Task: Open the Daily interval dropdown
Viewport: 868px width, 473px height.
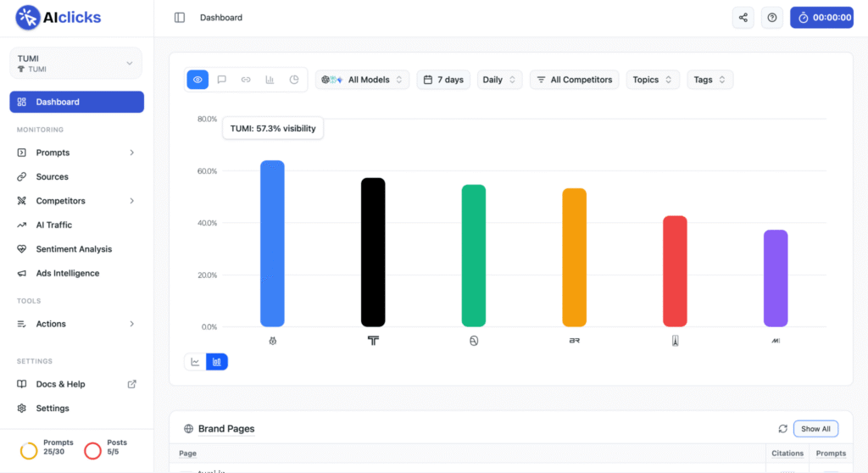Action: (499, 80)
